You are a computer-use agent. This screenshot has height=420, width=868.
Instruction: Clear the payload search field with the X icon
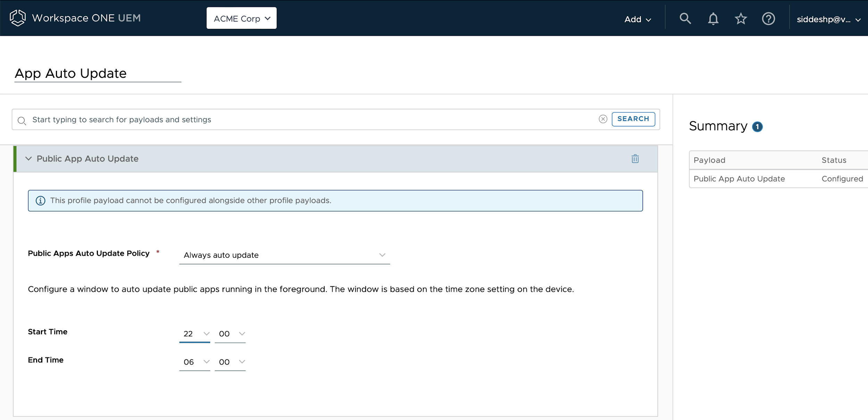(603, 119)
